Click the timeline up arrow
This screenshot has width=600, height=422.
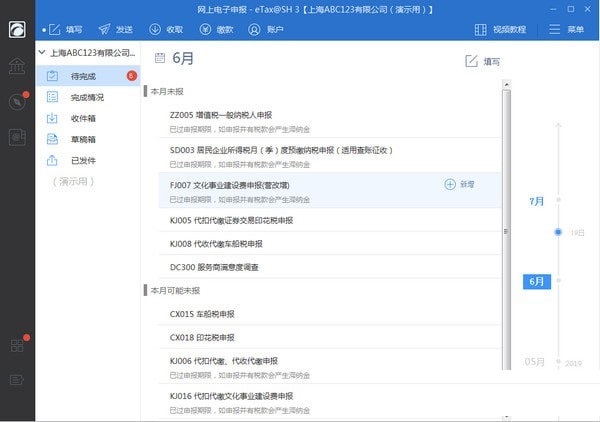[x=558, y=125]
